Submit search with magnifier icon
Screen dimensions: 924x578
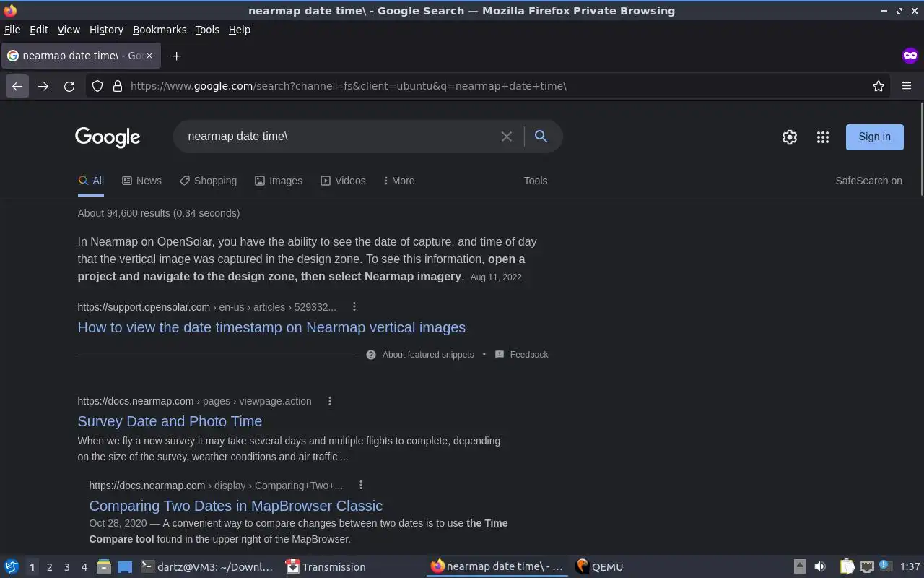(541, 137)
